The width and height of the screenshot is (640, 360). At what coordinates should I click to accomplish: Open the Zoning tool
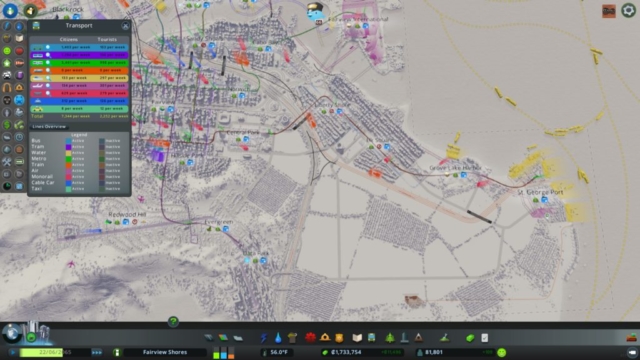(x=223, y=338)
